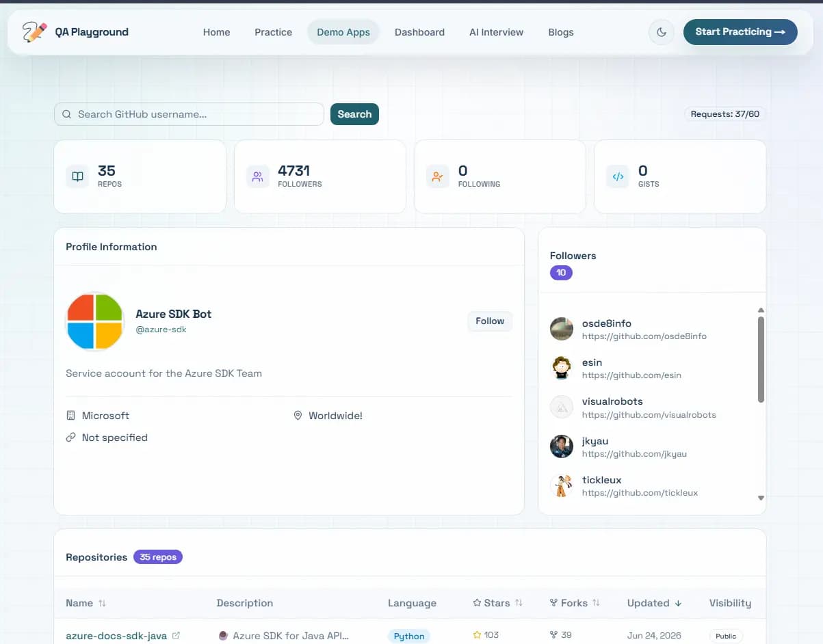Open the Practice nav item
The width and height of the screenshot is (823, 644).
tap(273, 32)
